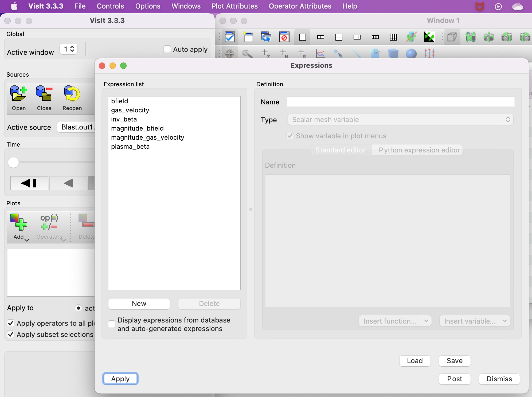Click the Dismiss button
Image resolution: width=532 pixels, height=397 pixels.
point(499,379)
